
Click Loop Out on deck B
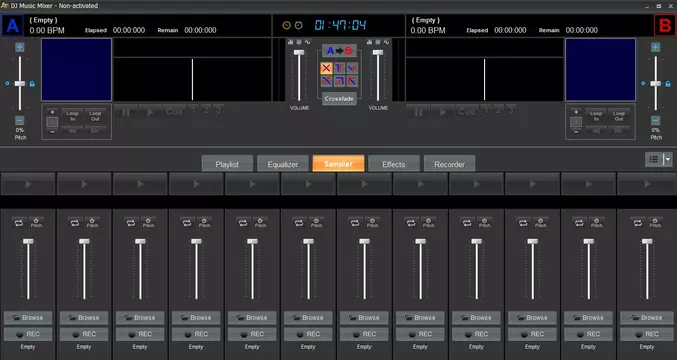coord(619,116)
